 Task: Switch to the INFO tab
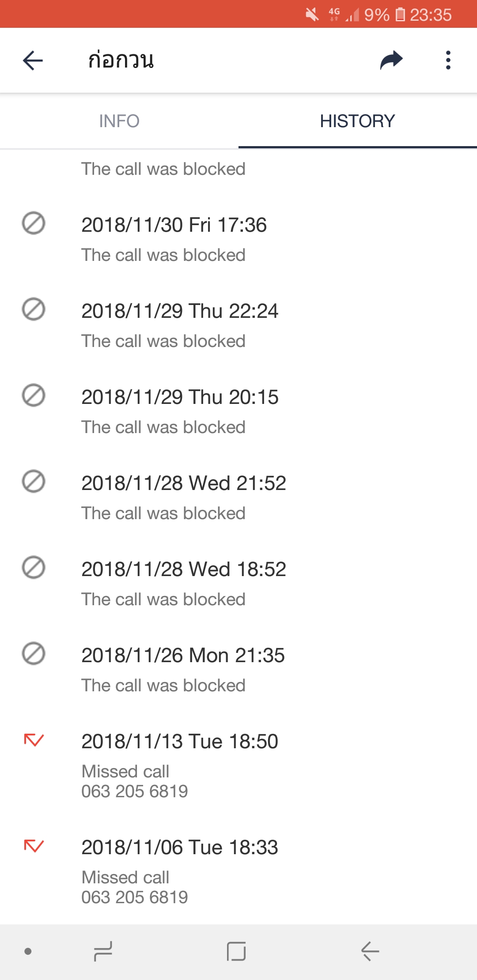[119, 121]
